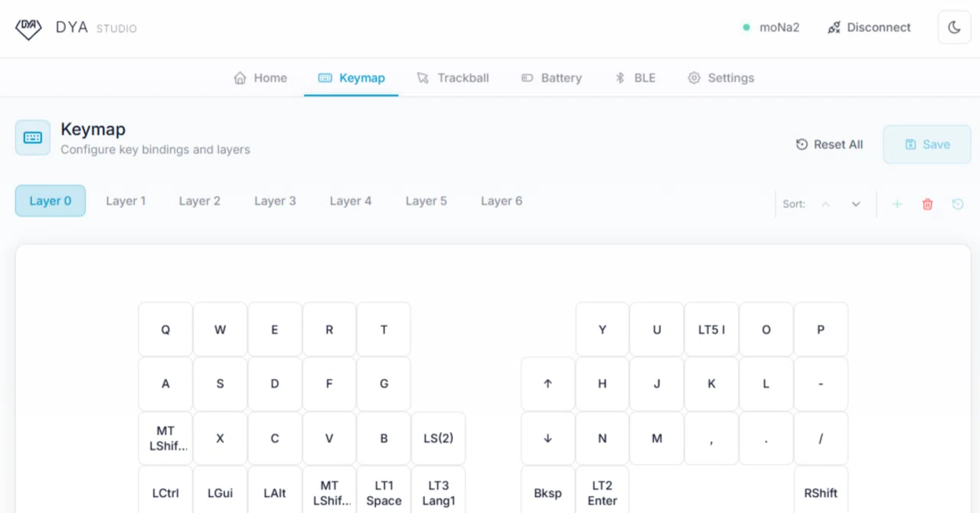Select the W key

pyautogui.click(x=220, y=329)
